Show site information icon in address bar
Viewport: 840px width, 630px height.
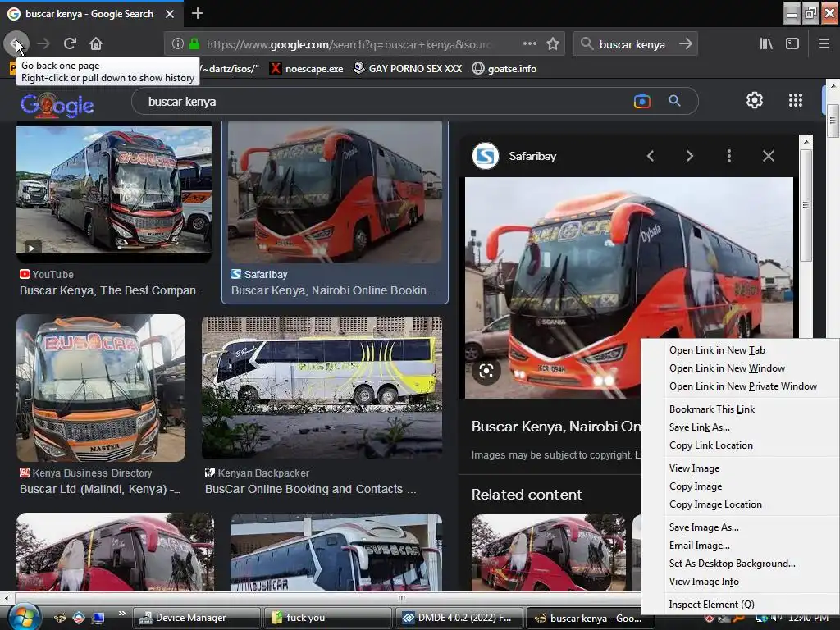(x=178, y=44)
